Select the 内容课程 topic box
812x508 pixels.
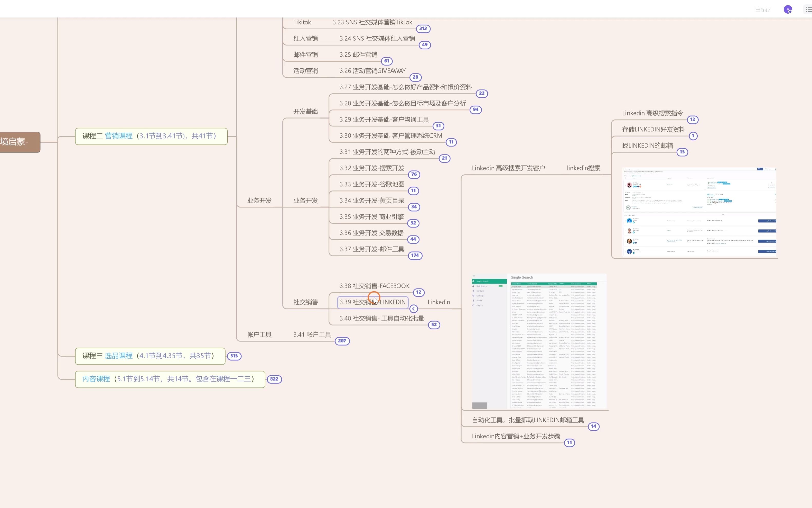170,379
